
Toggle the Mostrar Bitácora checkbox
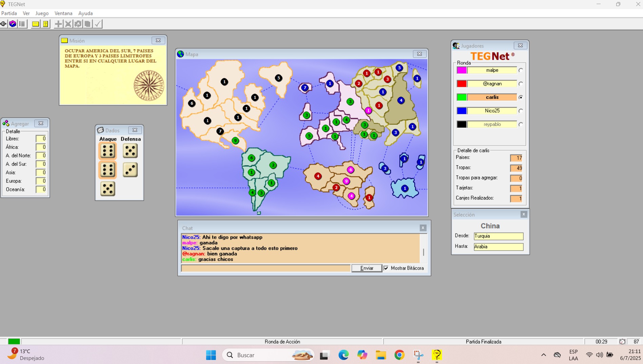click(386, 268)
